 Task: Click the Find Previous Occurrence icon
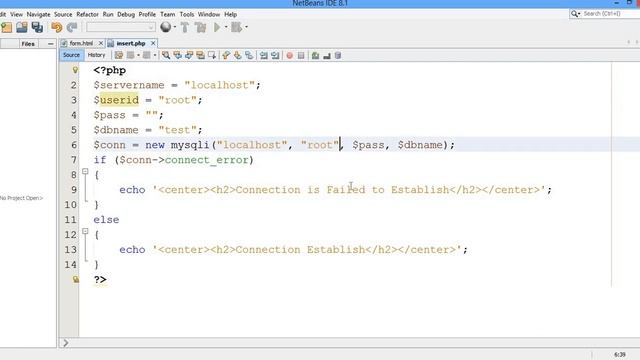pyautogui.click(x=177, y=55)
